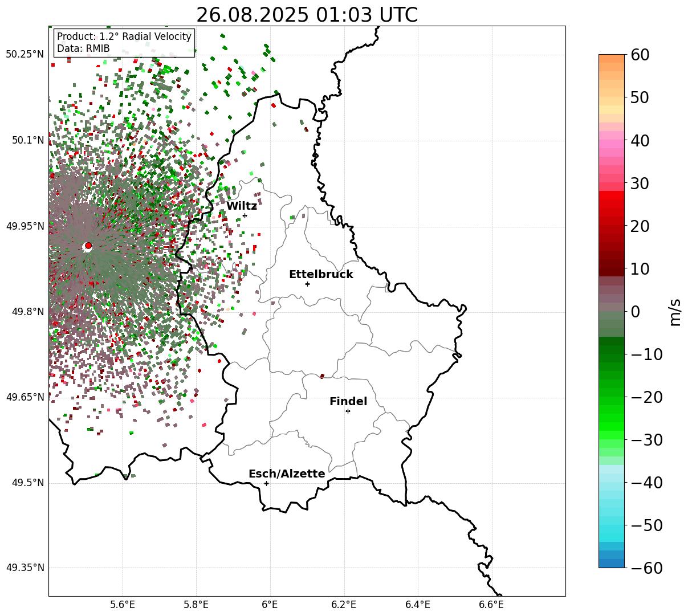Click the 6°E longitude label
Screen dimensions: 688x616
pyautogui.click(x=270, y=605)
